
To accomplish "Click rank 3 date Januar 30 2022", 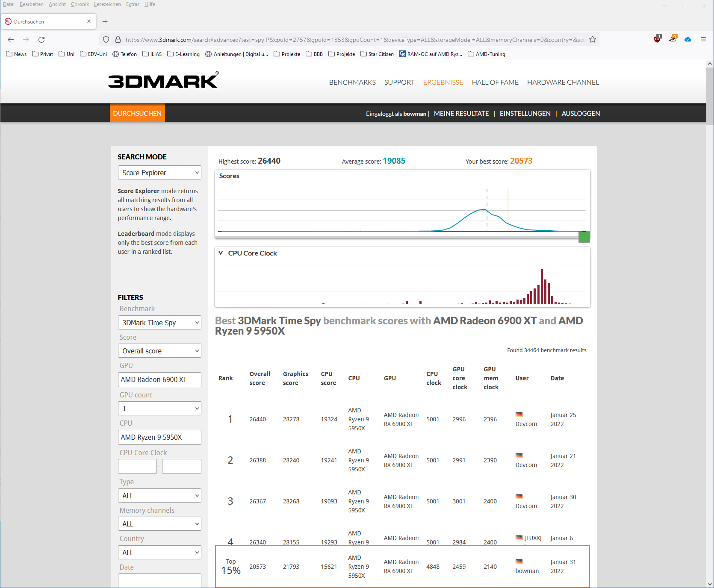I will 563,502.
